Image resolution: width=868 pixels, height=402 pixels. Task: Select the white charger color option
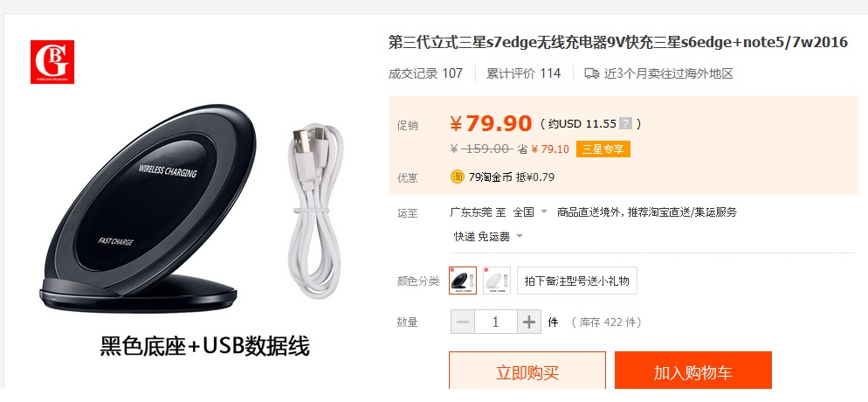tap(497, 281)
